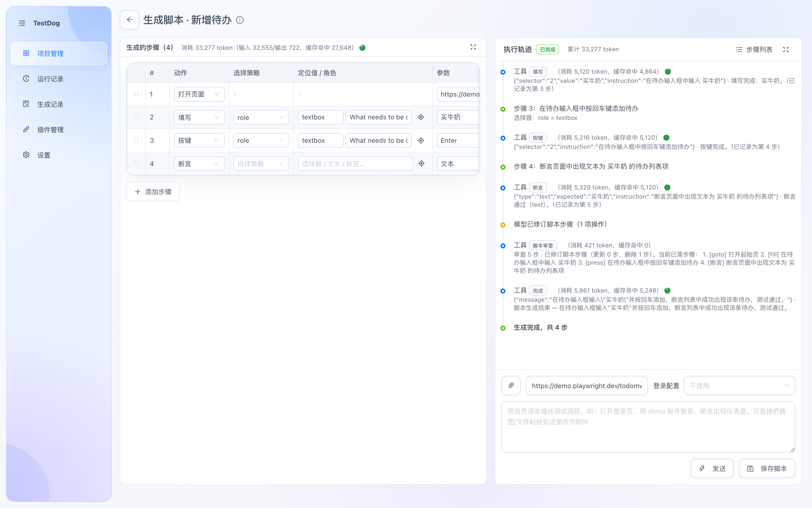The image size is (812, 508).
Task: Click drag handle of step row 4
Action: pos(136,163)
